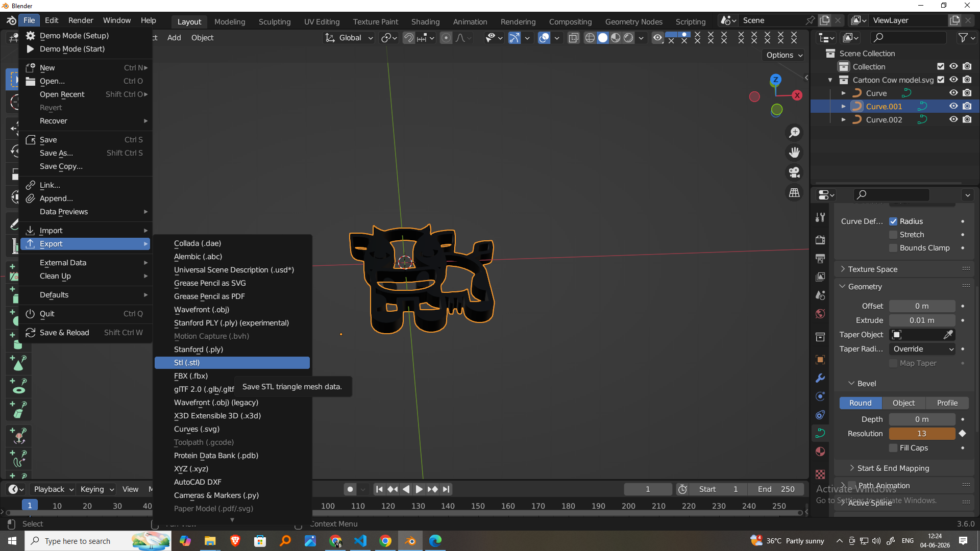Hide Curve.001 with its eye icon
Screen dimensions: 980x551
[953, 106]
